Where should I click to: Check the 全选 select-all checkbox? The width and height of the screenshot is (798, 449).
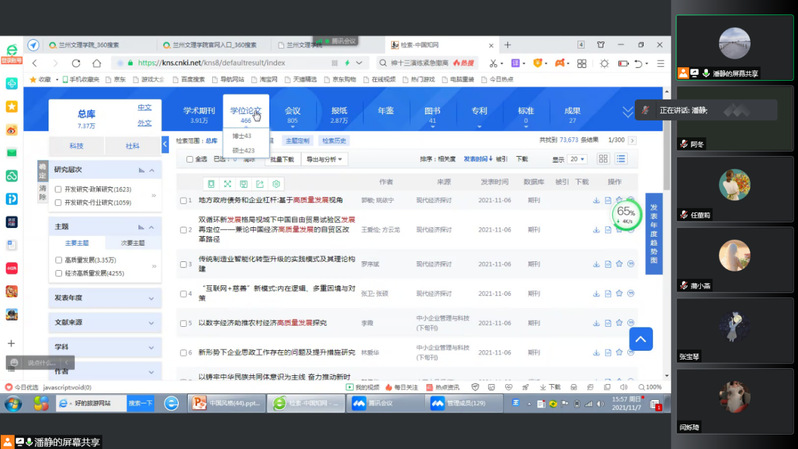(x=190, y=159)
